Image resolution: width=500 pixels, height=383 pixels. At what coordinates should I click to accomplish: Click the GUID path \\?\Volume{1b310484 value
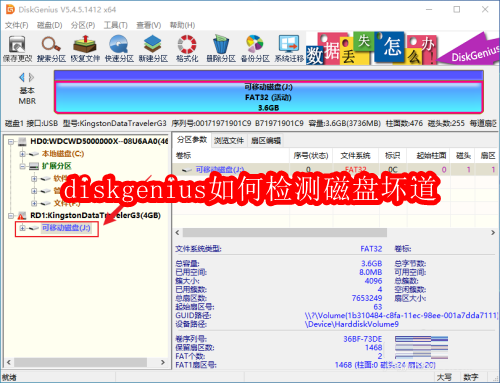[x=401, y=315]
